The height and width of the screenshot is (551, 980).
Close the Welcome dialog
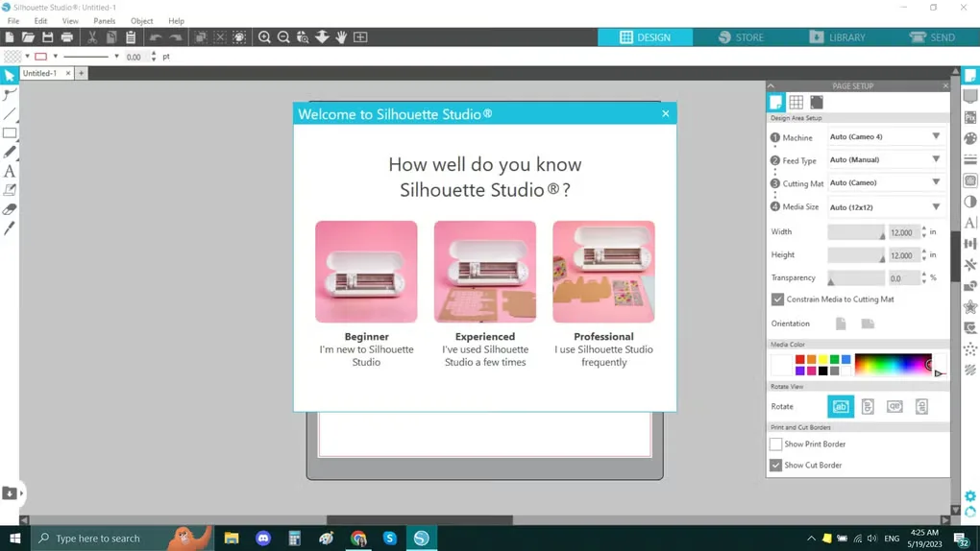(x=665, y=113)
